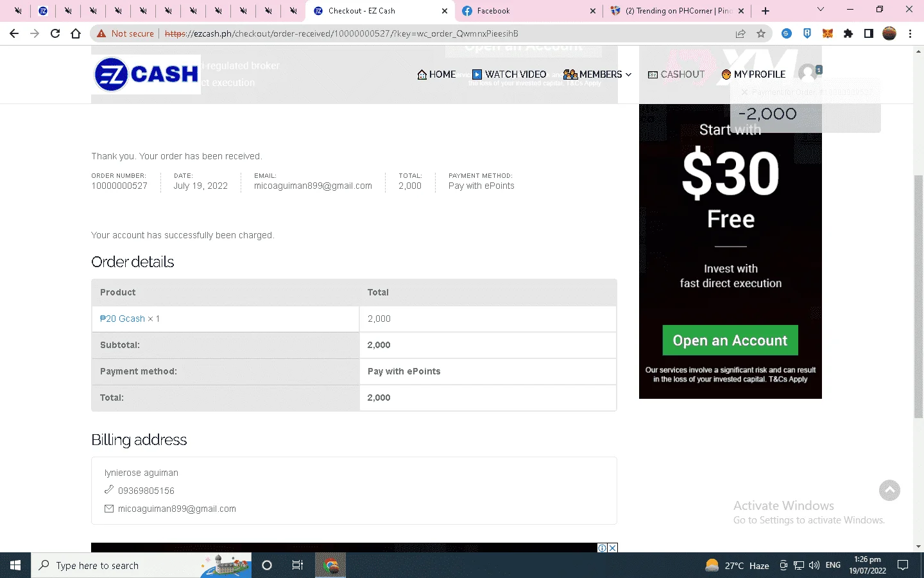
Task: Click the Not secure warning icon
Action: click(x=101, y=33)
